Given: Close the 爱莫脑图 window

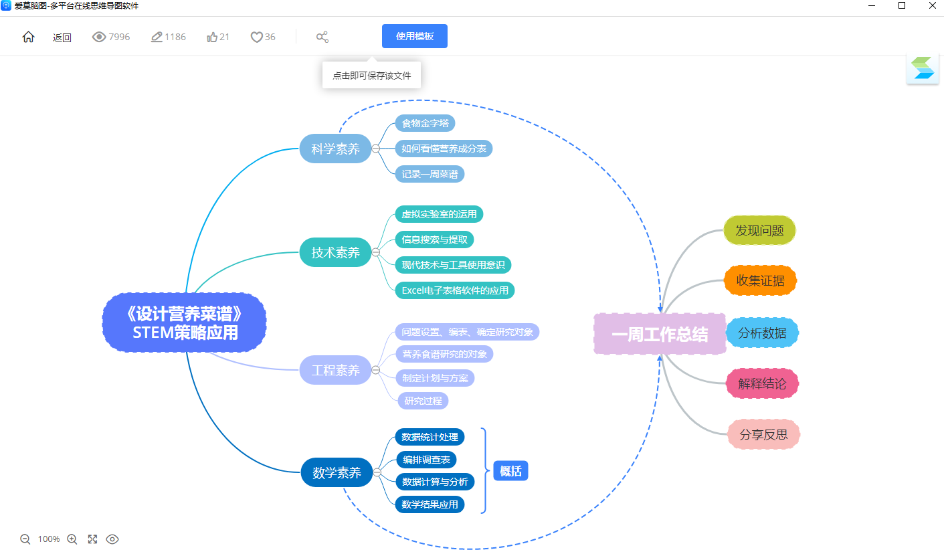Looking at the screenshot, I should click(932, 5).
